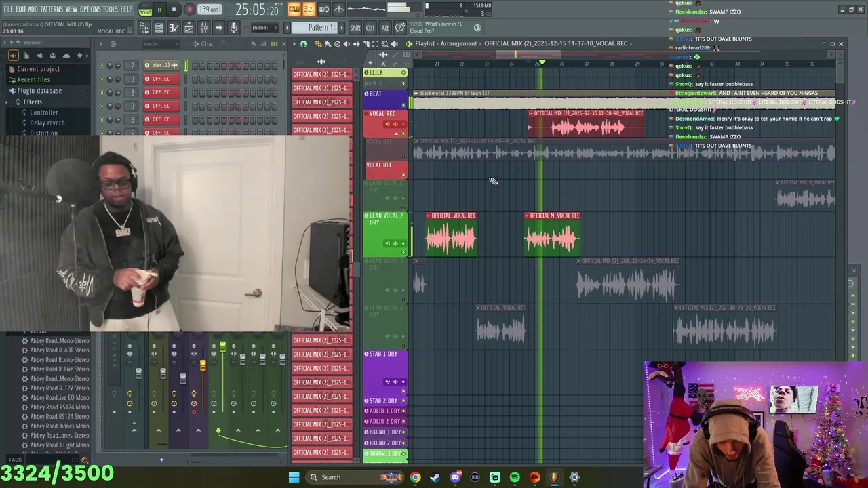This screenshot has height=488, width=868.
Task: Open the VIEW menu
Action: [71, 9]
